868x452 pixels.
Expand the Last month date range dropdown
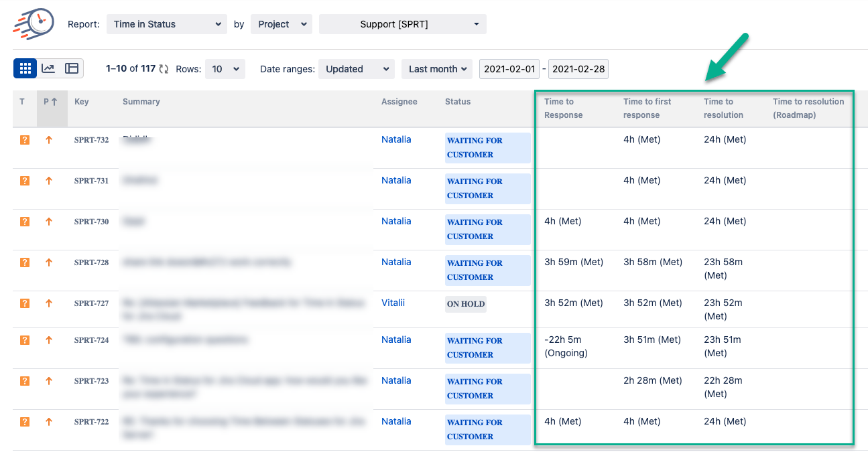pos(436,68)
